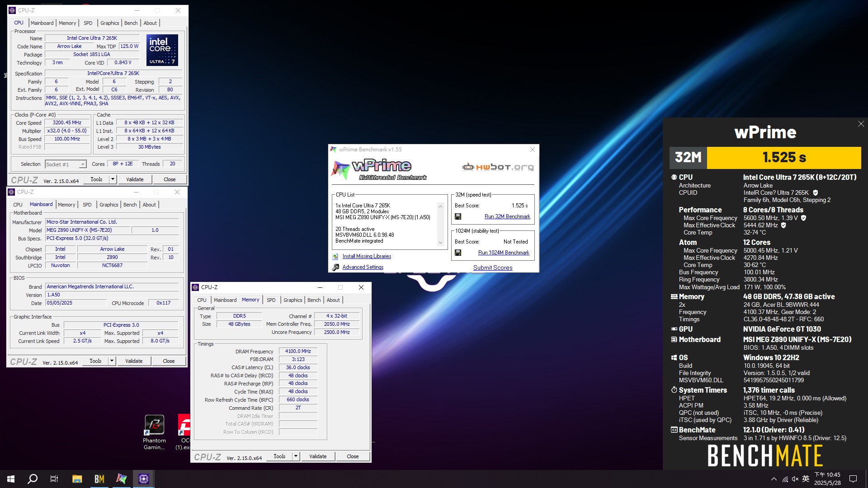This screenshot has height=488, width=868.
Task: Click the wPrime window title icon
Action: click(x=333, y=150)
